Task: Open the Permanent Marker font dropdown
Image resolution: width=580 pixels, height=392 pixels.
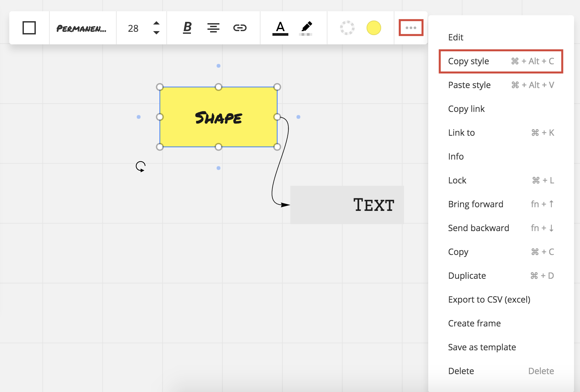Action: tap(82, 28)
